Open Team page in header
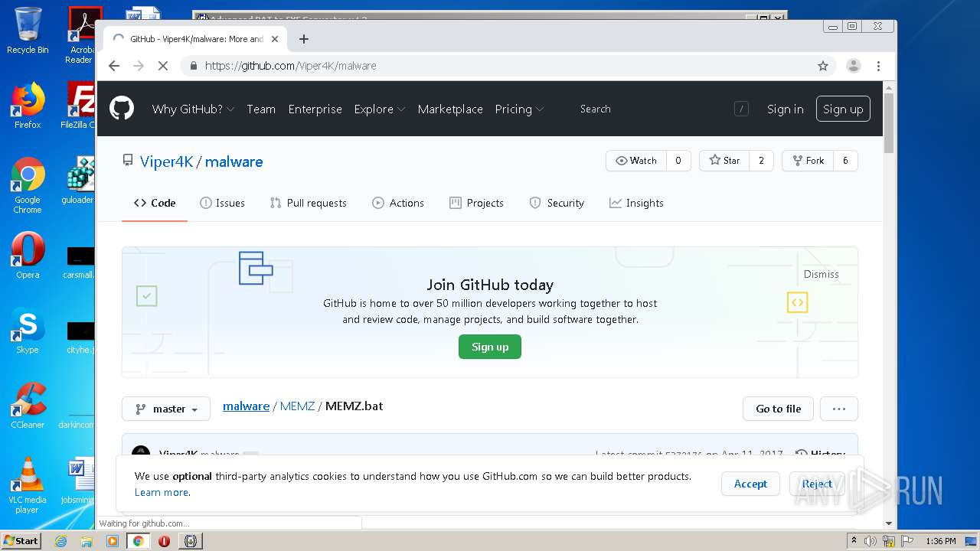Viewport: 980px width, 551px height. pyautogui.click(x=261, y=109)
